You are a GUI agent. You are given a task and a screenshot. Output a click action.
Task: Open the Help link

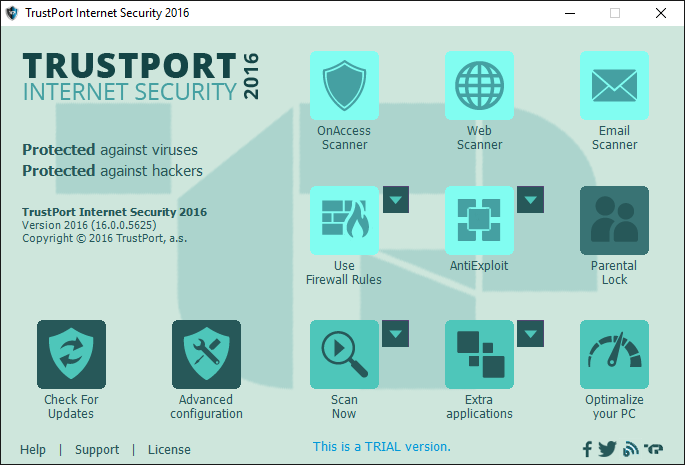pyautogui.click(x=33, y=450)
